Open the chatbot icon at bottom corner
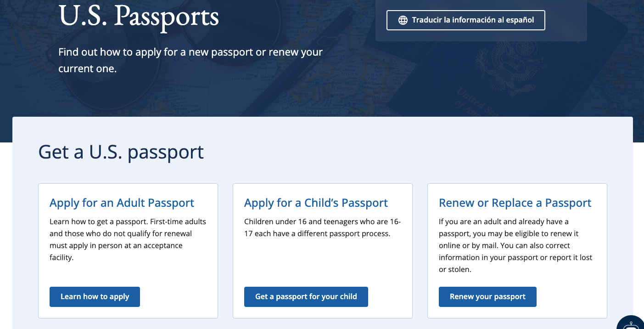The image size is (644, 329). tap(631, 323)
